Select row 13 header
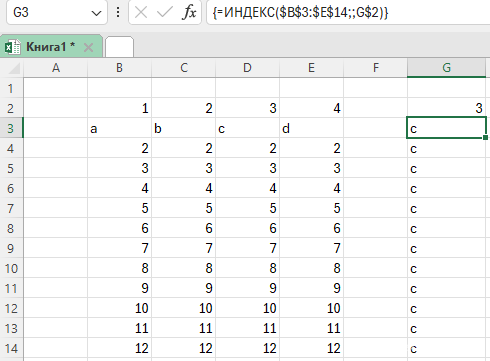 [11, 328]
